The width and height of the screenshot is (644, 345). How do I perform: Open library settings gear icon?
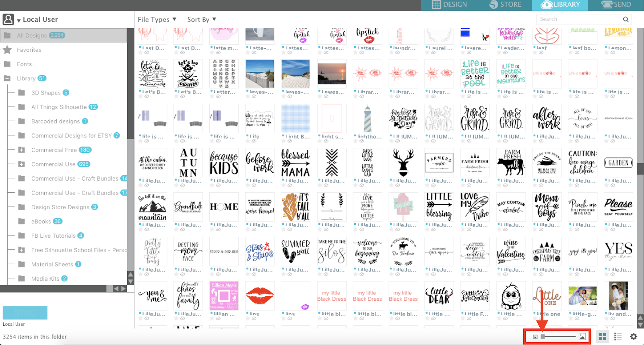(x=634, y=337)
